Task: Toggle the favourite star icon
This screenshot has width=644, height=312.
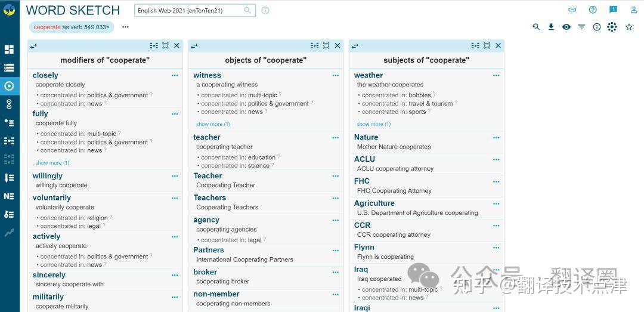Action: click(x=628, y=27)
